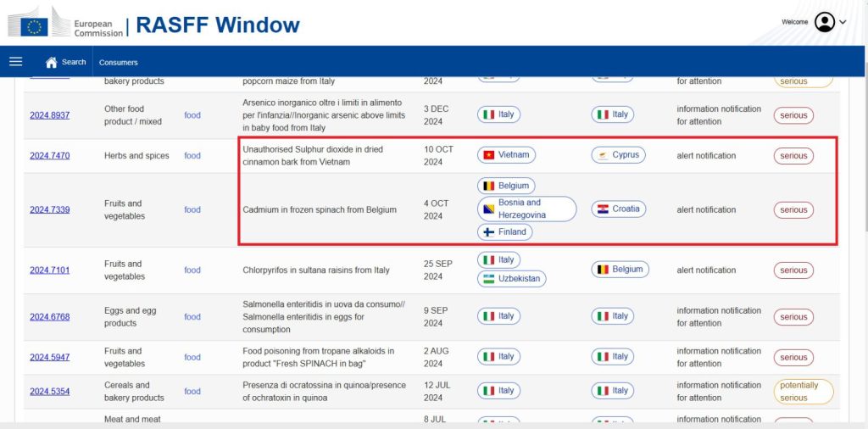The height and width of the screenshot is (429, 868).
Task: Click the Cyprus flag country tag
Action: coord(618,155)
